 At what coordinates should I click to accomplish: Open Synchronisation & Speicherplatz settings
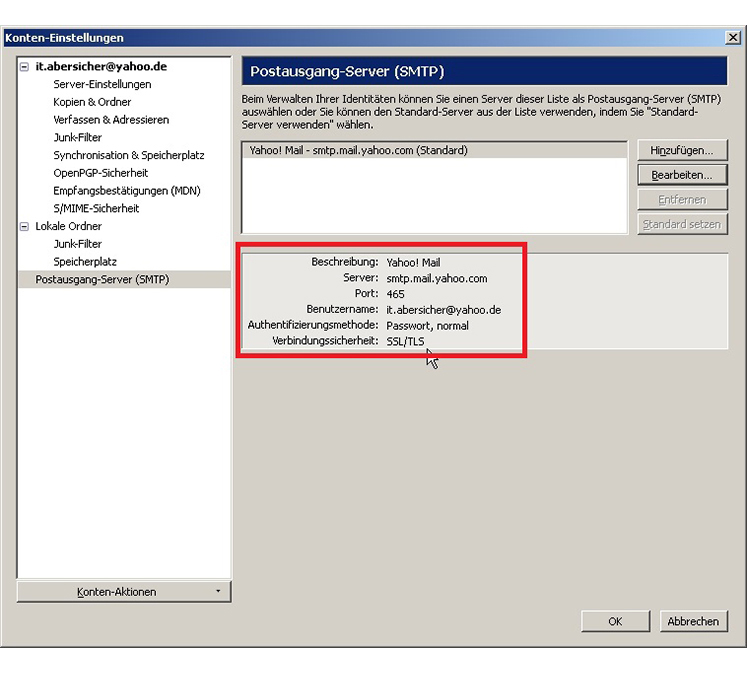coord(129,156)
